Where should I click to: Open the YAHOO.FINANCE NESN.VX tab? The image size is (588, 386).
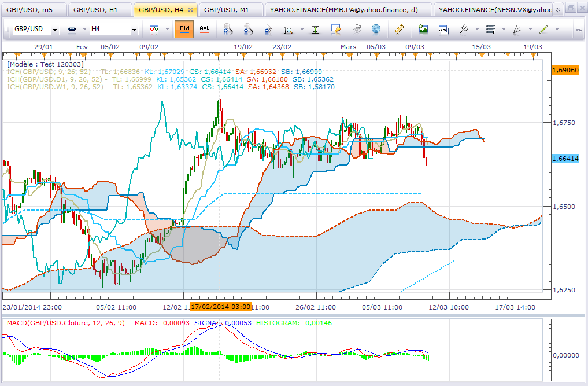[x=493, y=10]
